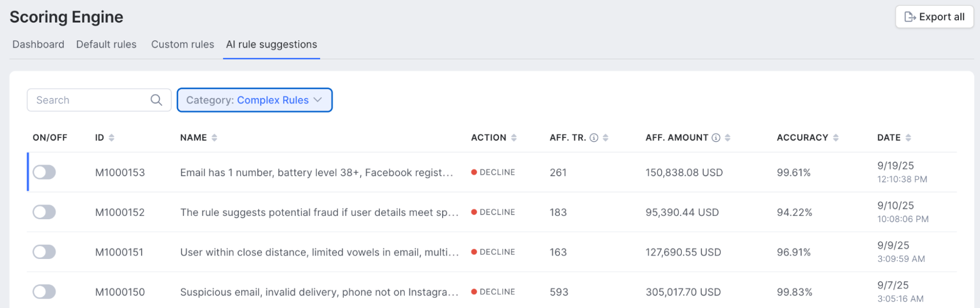Click Aff. Amount info icon
Image resolution: width=980 pixels, height=308 pixels.
716,138
